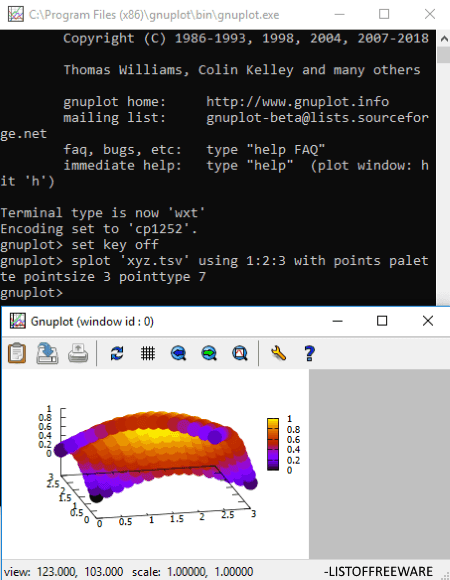
Task: Click the view: 123.000, 103.000 status text
Action: click(64, 571)
